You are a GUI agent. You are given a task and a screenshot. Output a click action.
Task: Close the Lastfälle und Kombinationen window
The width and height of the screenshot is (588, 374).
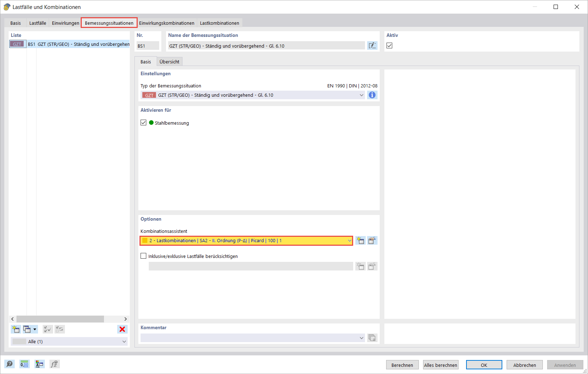(577, 7)
